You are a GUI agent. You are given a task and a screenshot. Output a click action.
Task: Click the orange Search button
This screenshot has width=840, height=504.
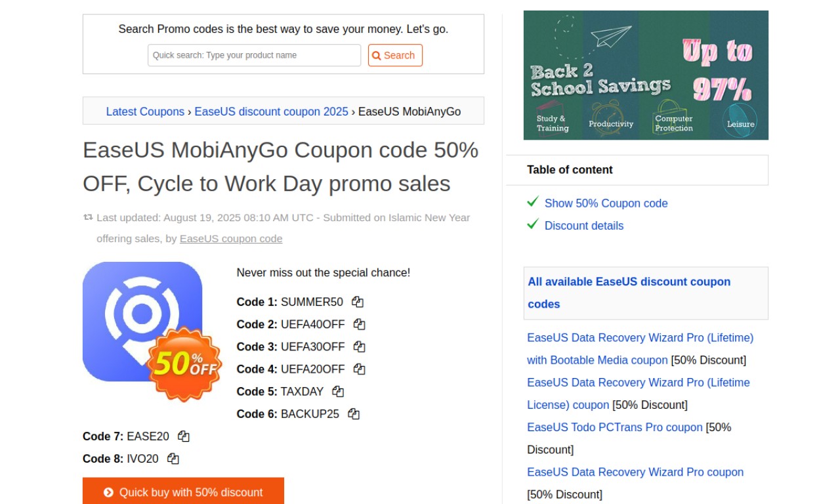(x=395, y=55)
